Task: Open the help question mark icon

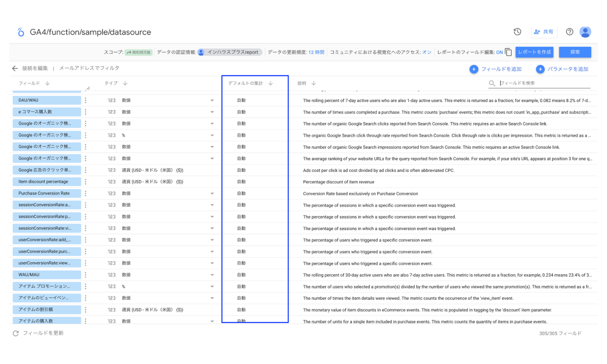Action: point(569,32)
